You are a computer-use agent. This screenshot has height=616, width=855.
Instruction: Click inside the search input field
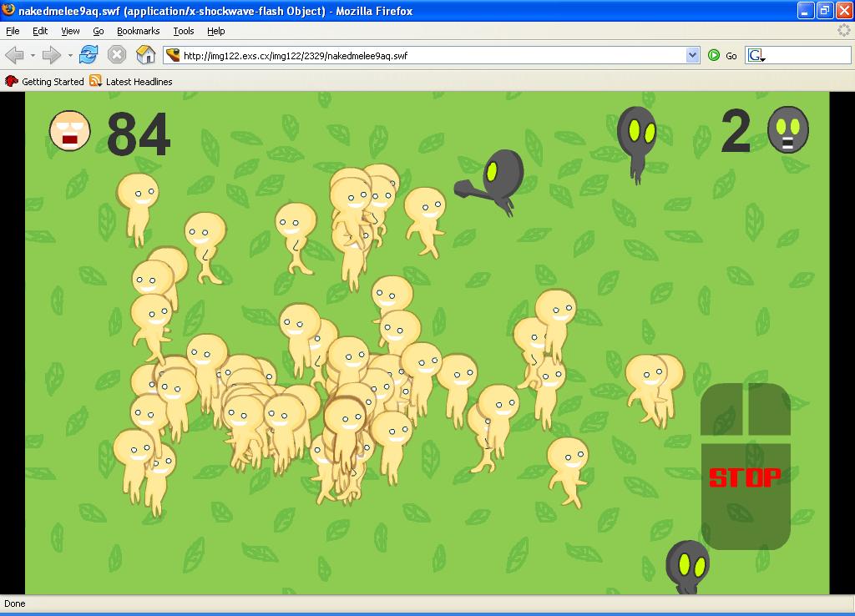click(x=807, y=56)
